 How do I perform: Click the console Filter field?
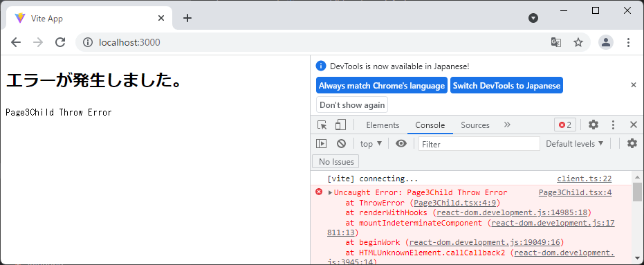click(x=479, y=144)
